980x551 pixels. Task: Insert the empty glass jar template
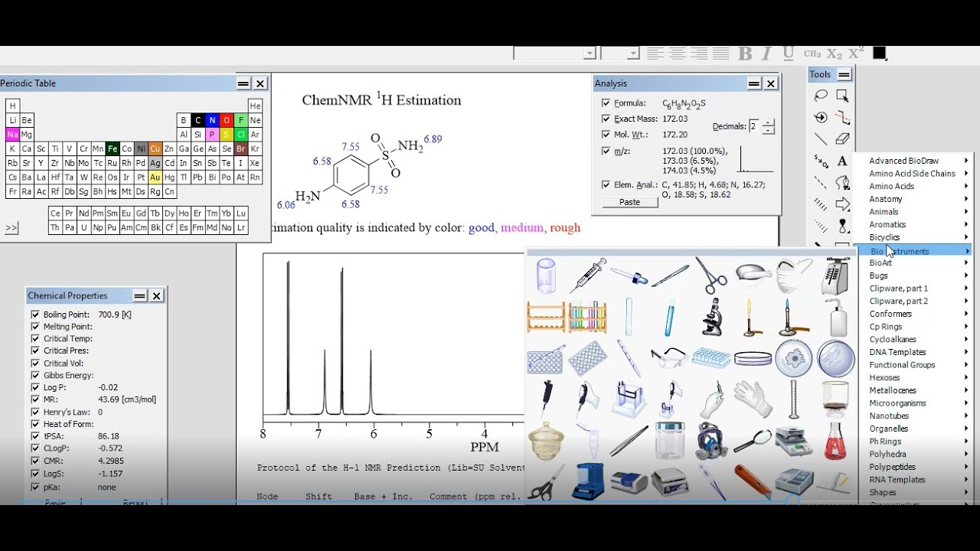click(670, 441)
